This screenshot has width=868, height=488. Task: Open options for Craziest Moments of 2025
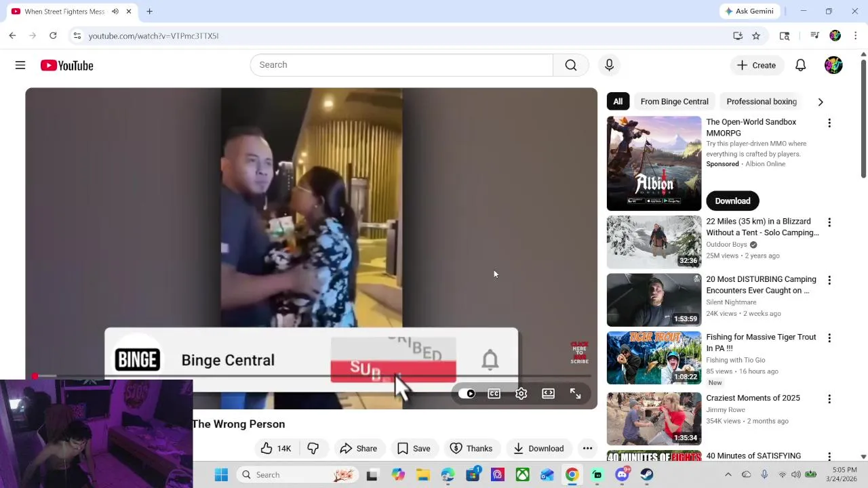click(x=829, y=399)
